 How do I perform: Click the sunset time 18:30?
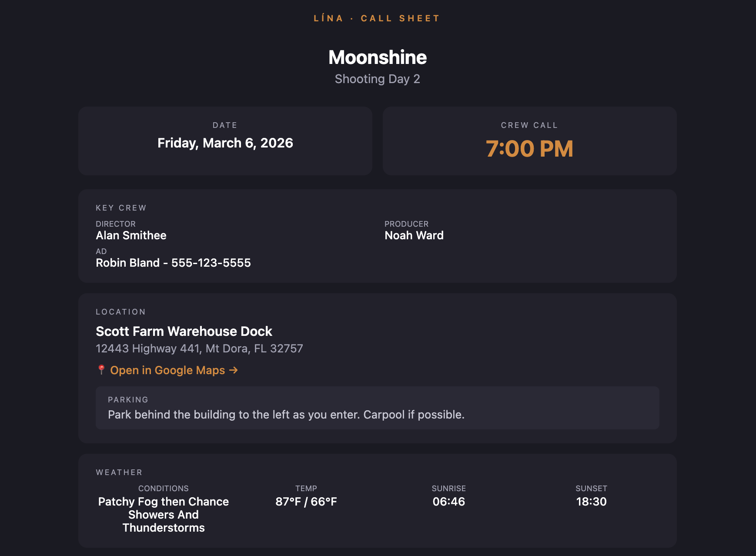(592, 502)
